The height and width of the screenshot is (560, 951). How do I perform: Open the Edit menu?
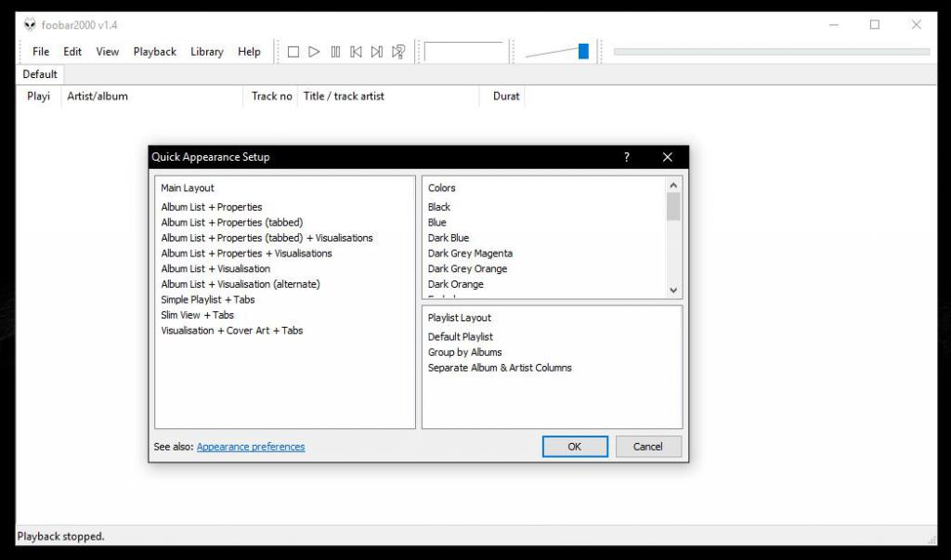point(72,52)
